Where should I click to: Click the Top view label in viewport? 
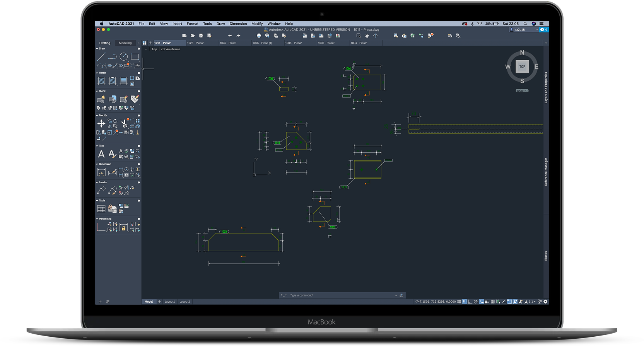click(154, 49)
